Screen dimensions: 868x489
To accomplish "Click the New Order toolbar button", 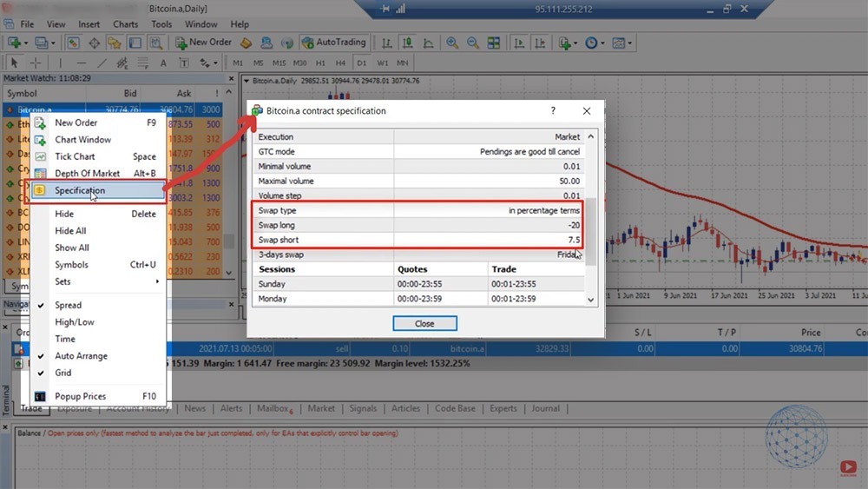I will [x=204, y=43].
